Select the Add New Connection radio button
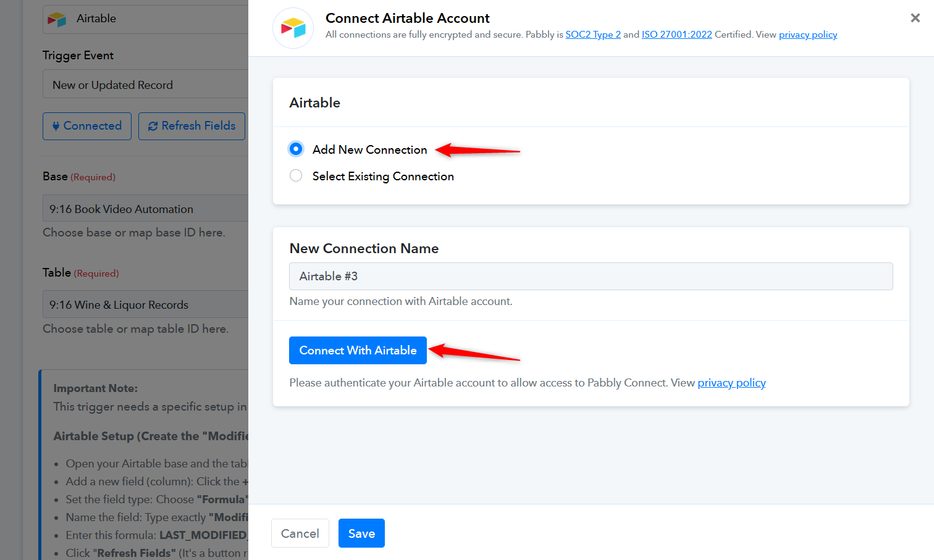Screen dimensions: 934x560 coord(296,149)
